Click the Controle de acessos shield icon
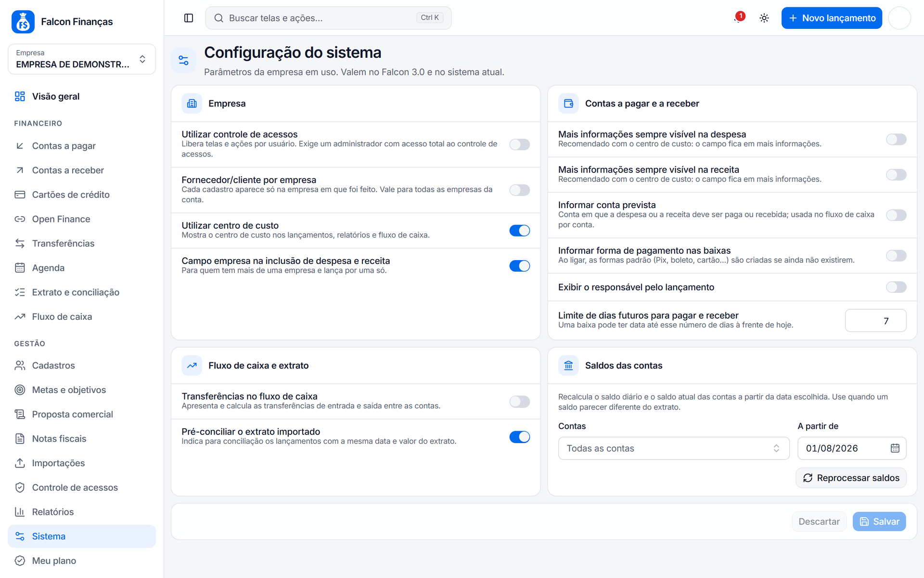 tap(20, 487)
